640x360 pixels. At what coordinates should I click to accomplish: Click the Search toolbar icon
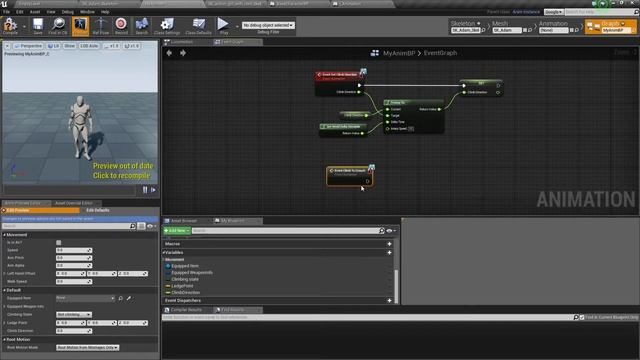[x=142, y=26]
